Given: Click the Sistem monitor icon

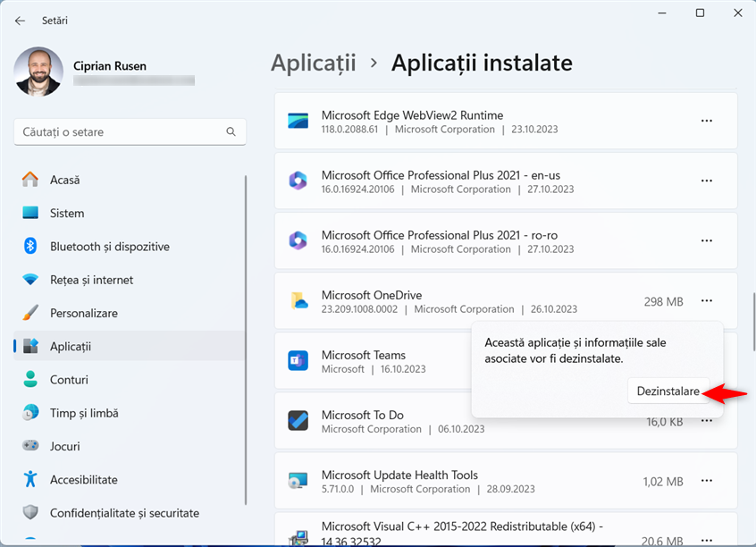Looking at the screenshot, I should (x=30, y=213).
